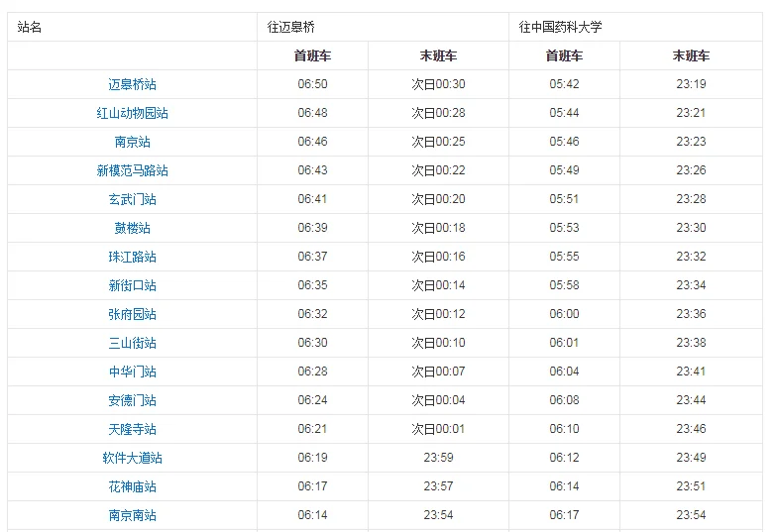The image size is (777, 532).
Task: Select 06:14 in the 南京南站 row
Action: coord(313,515)
